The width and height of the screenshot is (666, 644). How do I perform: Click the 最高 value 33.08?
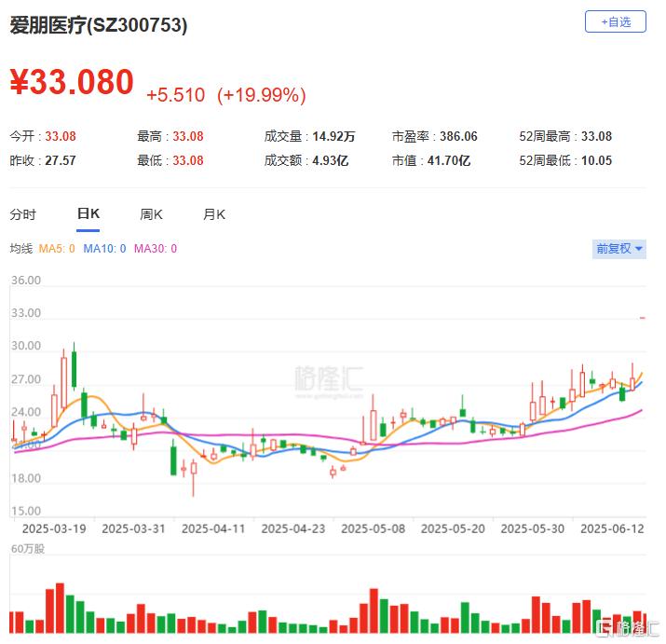click(188, 136)
